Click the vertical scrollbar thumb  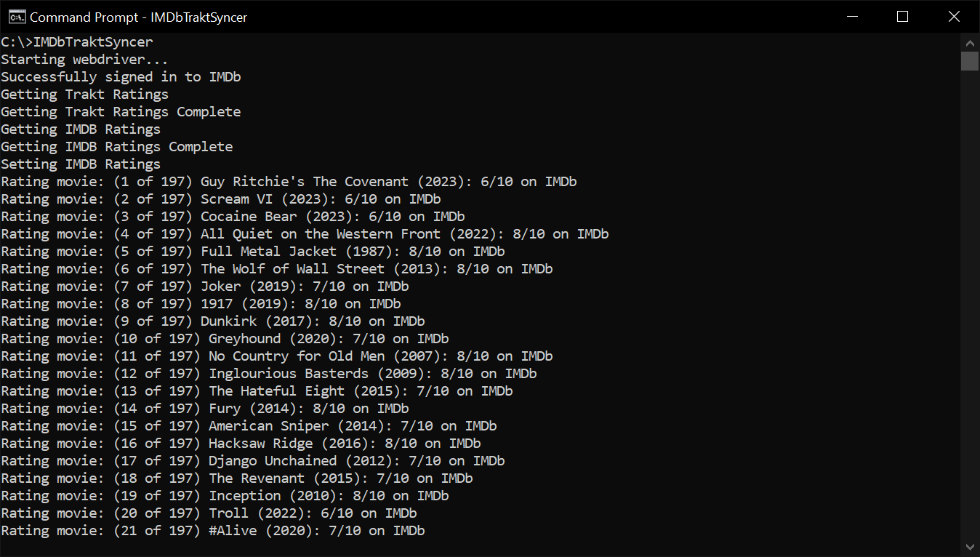tap(970, 60)
